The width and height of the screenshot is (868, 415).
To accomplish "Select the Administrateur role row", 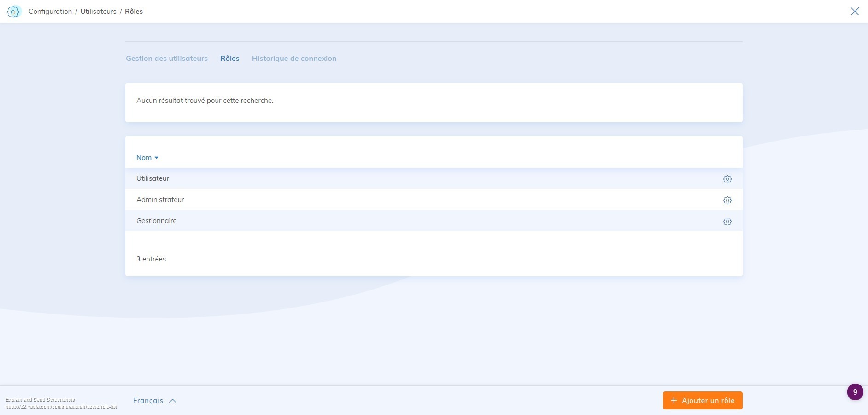I will point(160,200).
